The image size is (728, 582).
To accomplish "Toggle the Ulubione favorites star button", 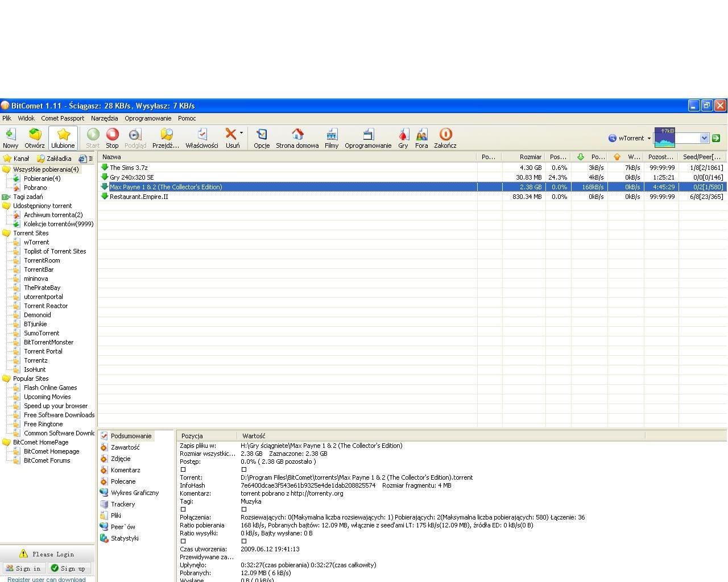I will 63,138.
